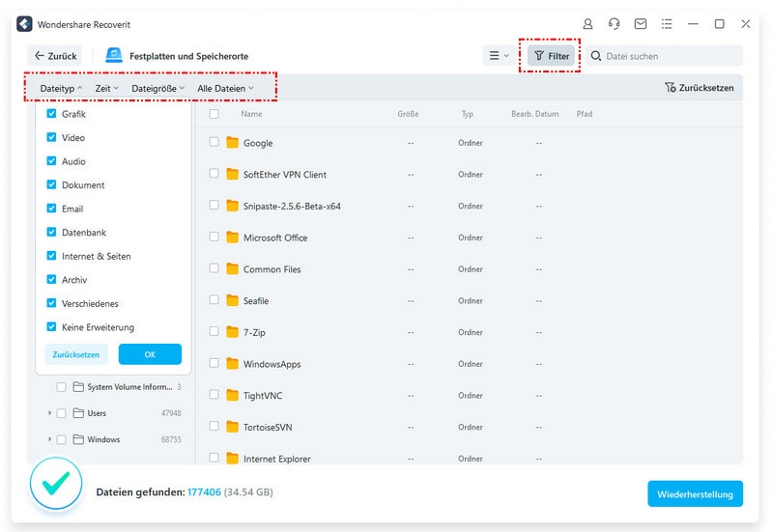Open the view mode dropdown
The image size is (773, 532).
499,56
